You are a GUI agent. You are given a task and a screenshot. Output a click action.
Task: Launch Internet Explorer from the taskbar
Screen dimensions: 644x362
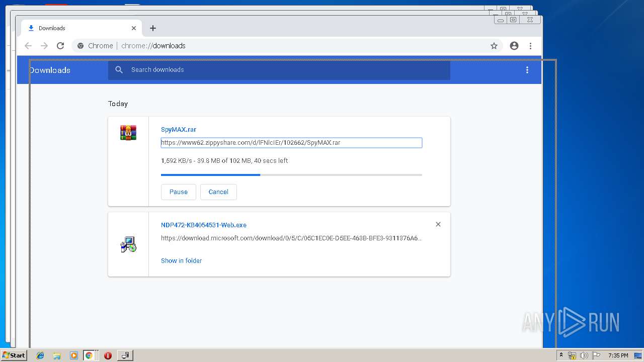click(x=40, y=355)
